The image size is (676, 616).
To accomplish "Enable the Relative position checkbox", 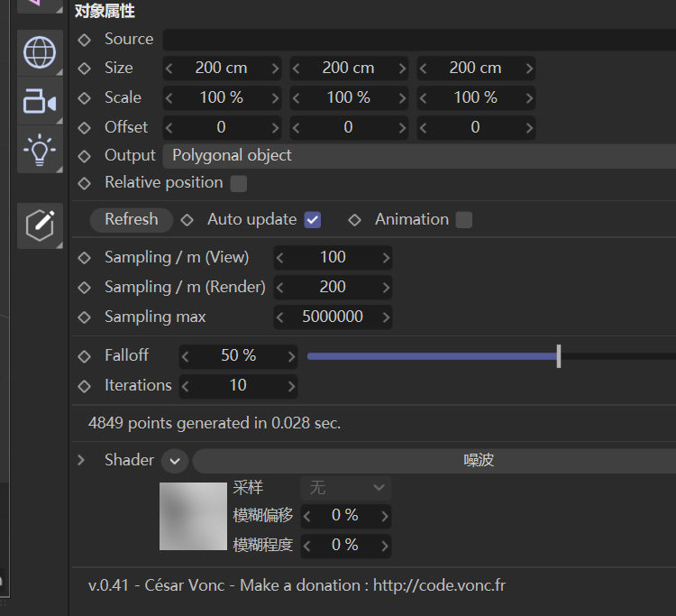I will 239,183.
